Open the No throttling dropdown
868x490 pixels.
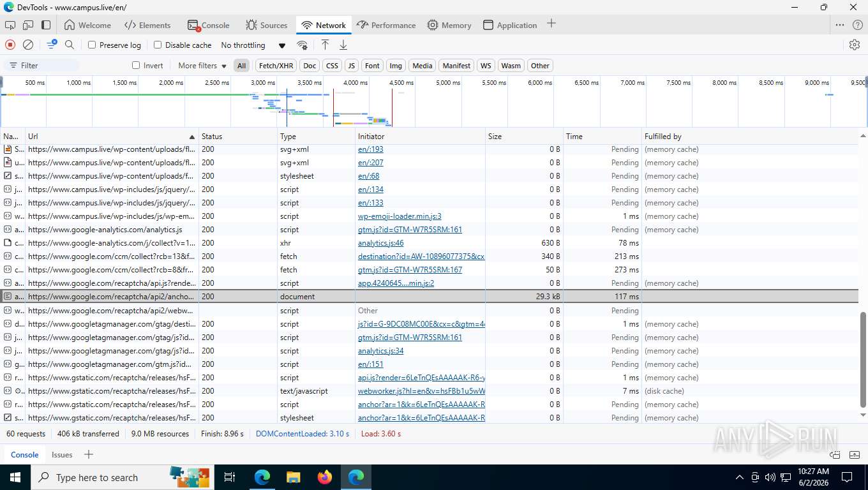click(253, 45)
